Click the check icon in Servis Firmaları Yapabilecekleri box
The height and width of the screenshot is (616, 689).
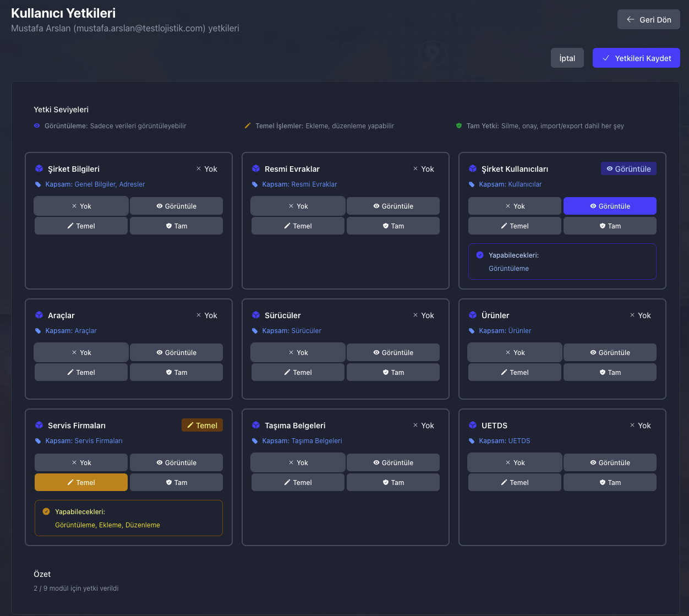click(x=46, y=512)
